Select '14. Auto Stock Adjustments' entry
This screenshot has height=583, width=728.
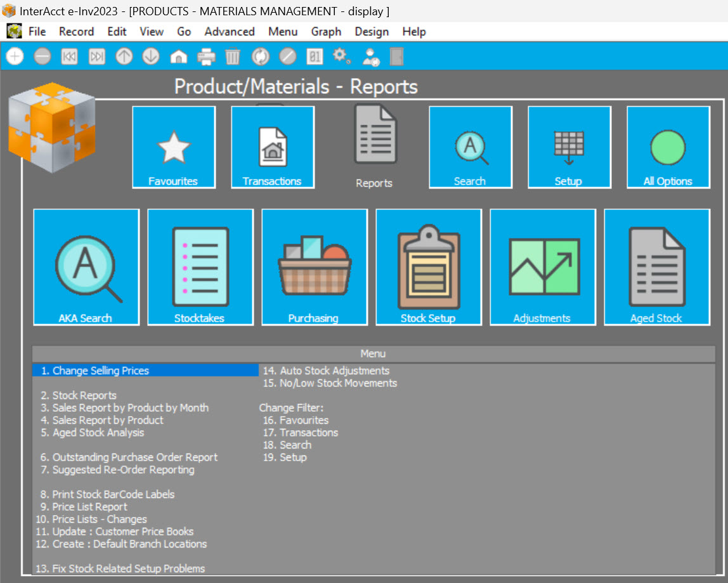pos(326,370)
